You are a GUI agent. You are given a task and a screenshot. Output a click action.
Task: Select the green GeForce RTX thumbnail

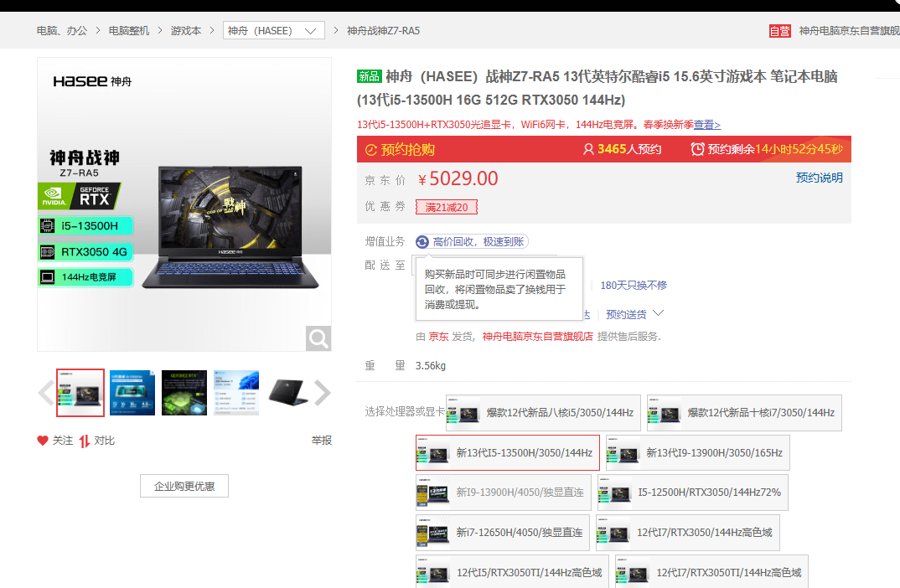click(184, 393)
